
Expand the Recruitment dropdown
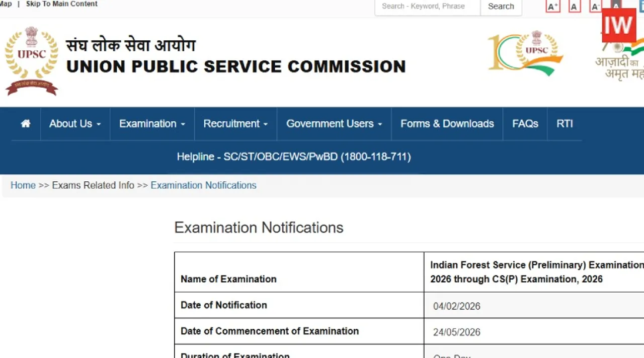(x=235, y=123)
